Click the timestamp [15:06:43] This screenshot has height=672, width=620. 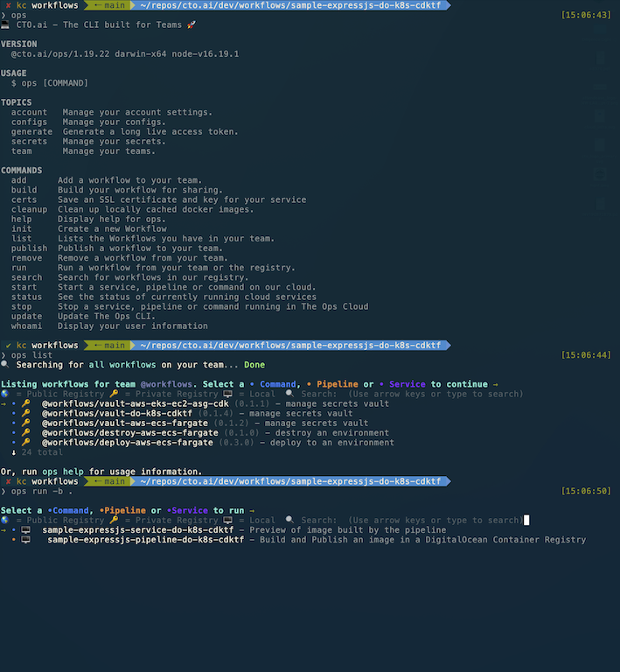(x=586, y=15)
